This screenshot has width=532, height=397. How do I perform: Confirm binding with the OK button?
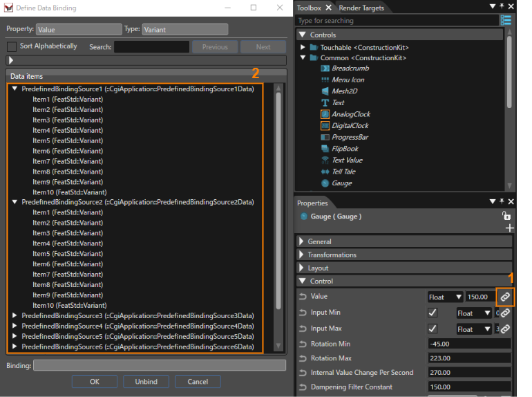point(95,382)
